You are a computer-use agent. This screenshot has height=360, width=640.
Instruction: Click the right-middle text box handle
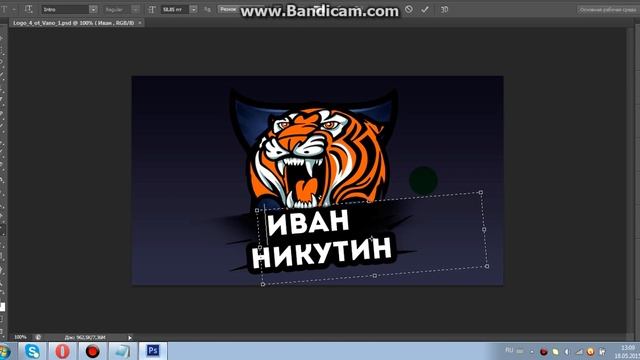coord(484,229)
